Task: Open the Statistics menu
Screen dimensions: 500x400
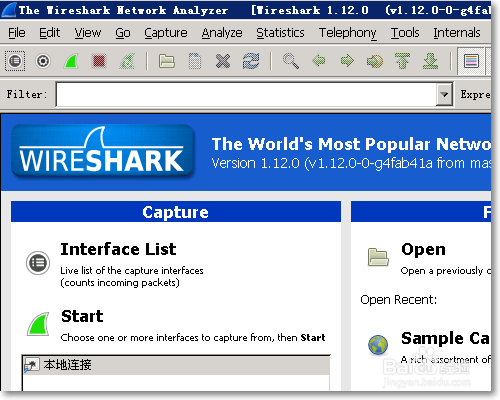Action: tap(280, 33)
